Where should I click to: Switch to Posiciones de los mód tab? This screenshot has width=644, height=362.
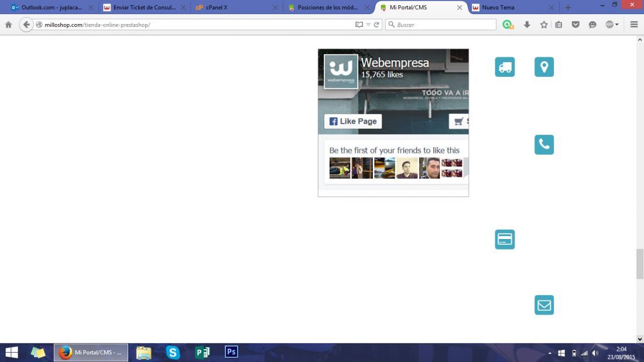[328, 8]
